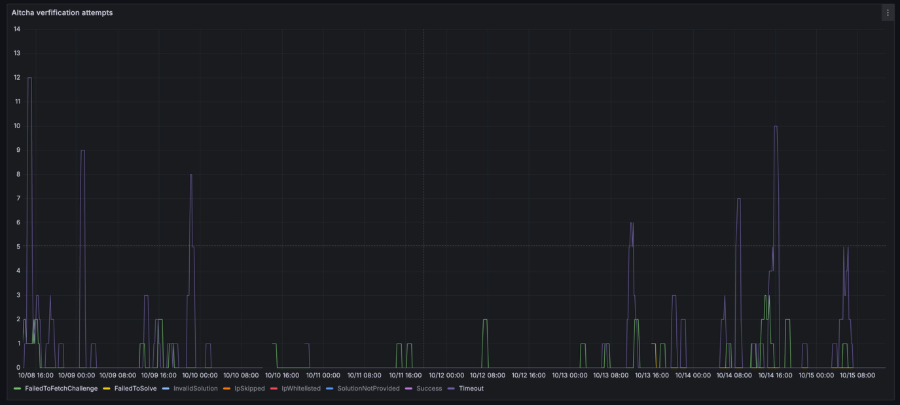Open the Altcha verification attempts title menu
900x405 pixels.
tap(62, 13)
